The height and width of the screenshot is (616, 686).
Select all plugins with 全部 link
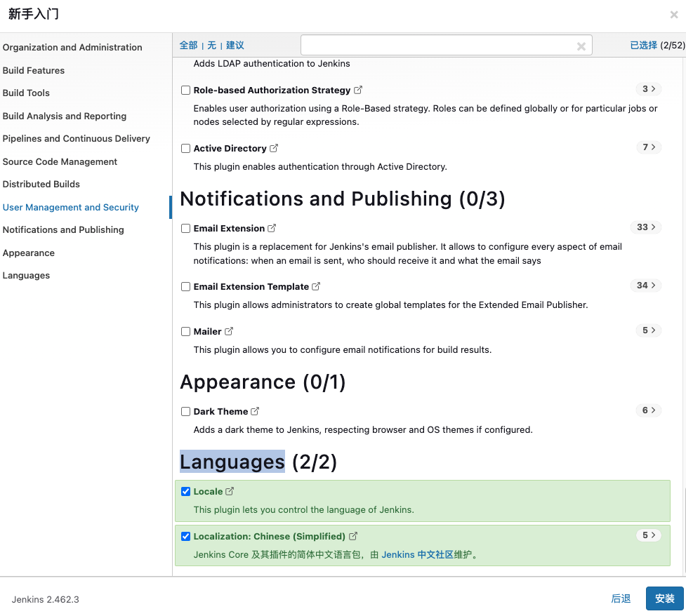(189, 46)
